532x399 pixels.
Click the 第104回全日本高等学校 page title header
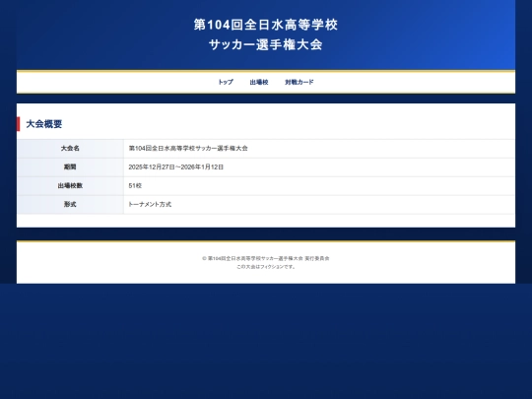266,25
